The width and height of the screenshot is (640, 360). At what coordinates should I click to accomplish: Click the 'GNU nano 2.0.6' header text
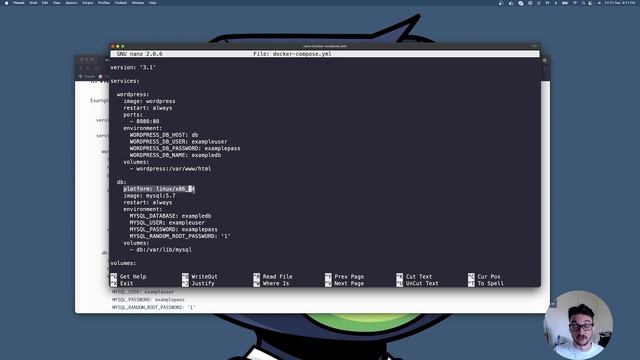coord(140,54)
